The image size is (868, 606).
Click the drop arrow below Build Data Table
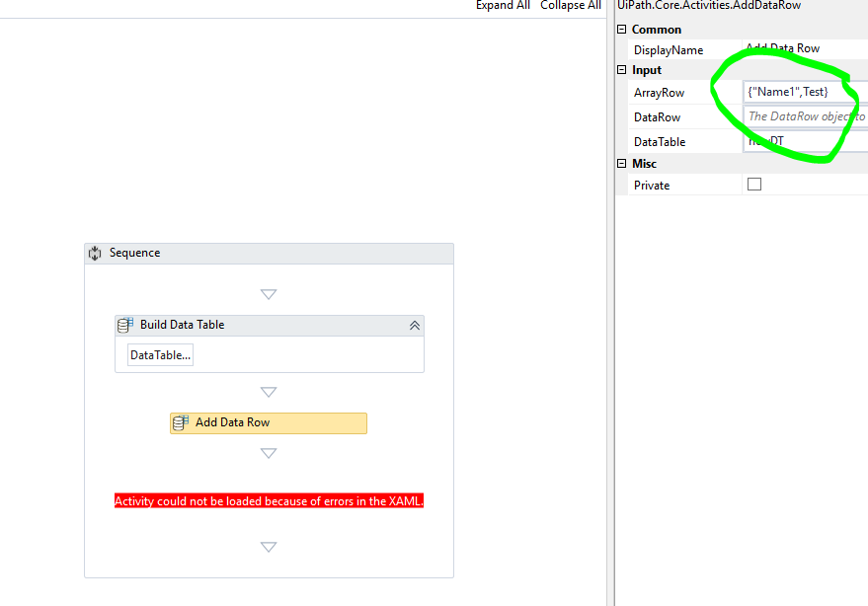[x=269, y=391]
